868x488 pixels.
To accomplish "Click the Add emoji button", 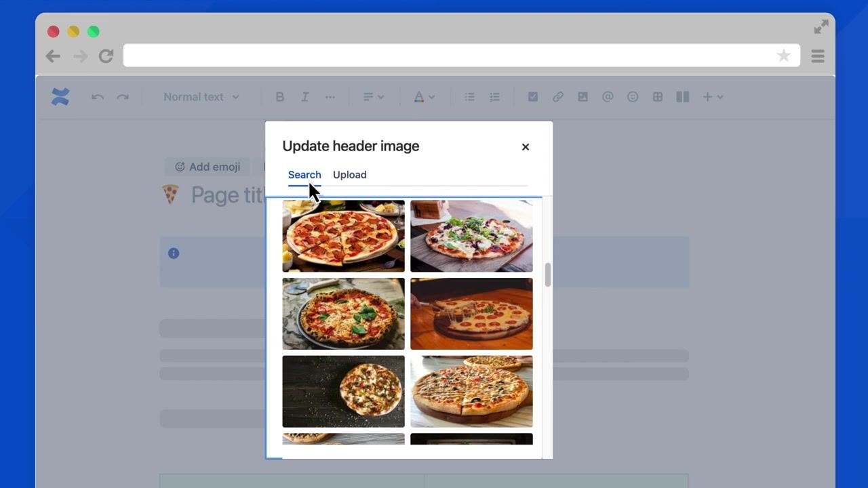I will [208, 167].
